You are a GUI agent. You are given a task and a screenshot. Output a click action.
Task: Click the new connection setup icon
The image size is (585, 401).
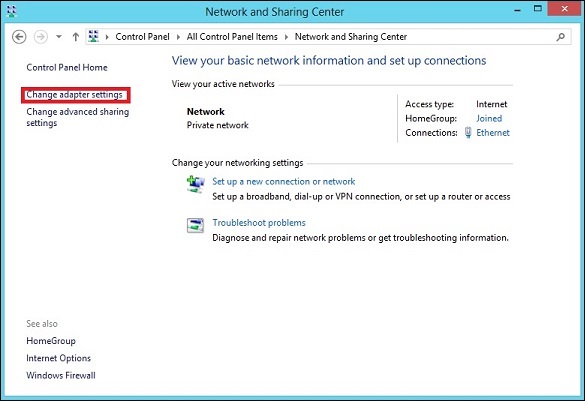195,184
